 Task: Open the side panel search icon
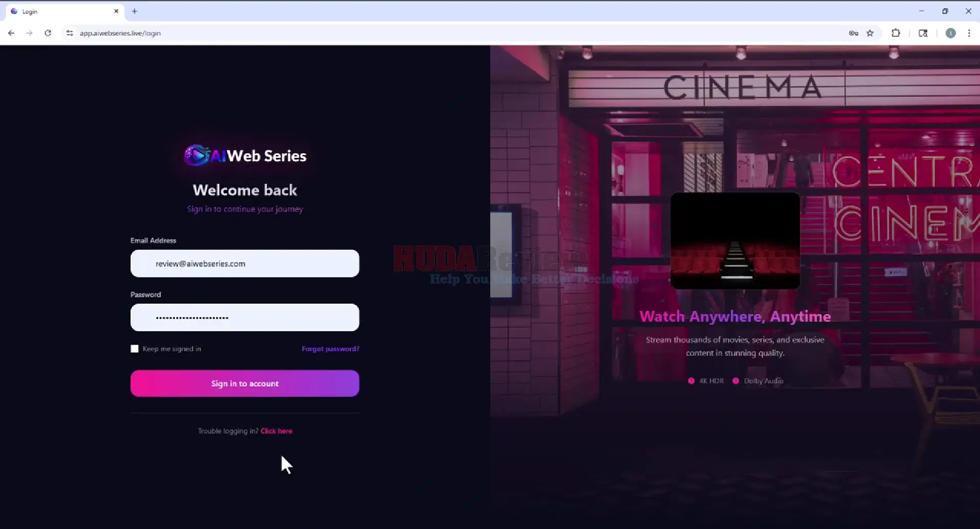tap(923, 33)
